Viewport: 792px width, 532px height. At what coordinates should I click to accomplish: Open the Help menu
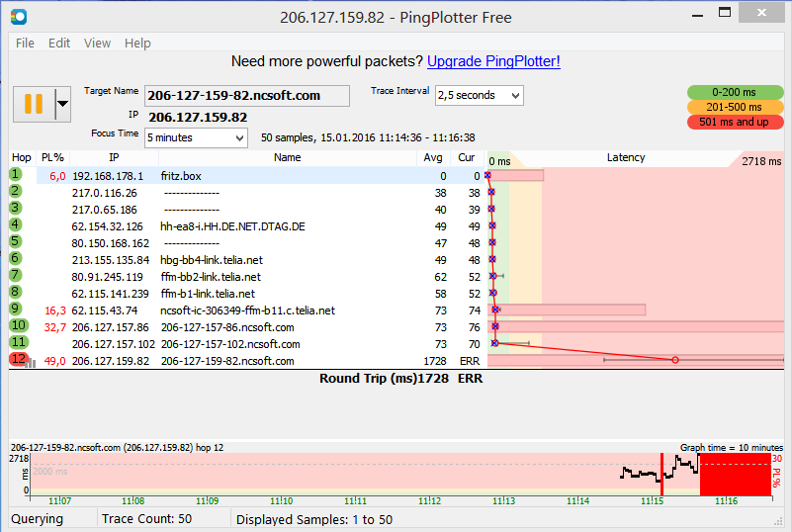click(137, 43)
